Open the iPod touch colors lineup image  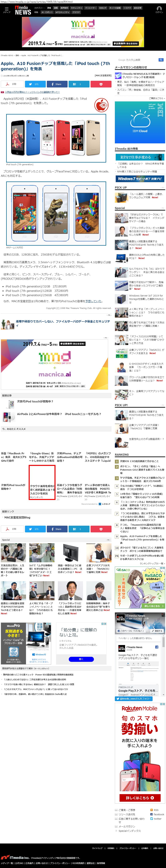56,138
